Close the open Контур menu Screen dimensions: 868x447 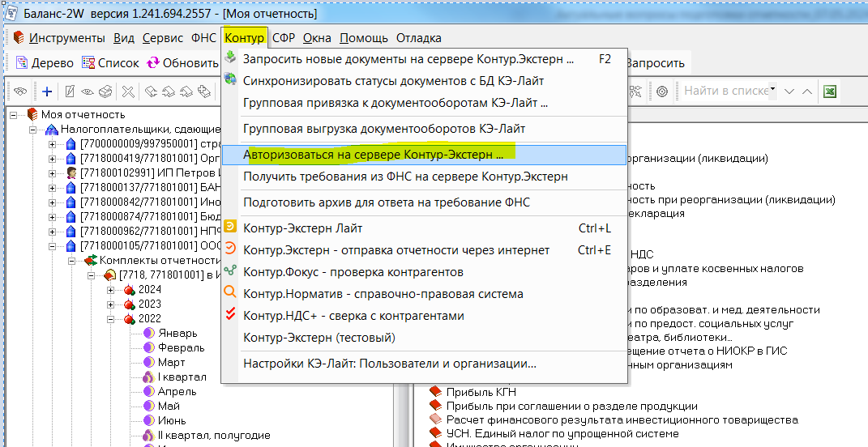pos(244,37)
